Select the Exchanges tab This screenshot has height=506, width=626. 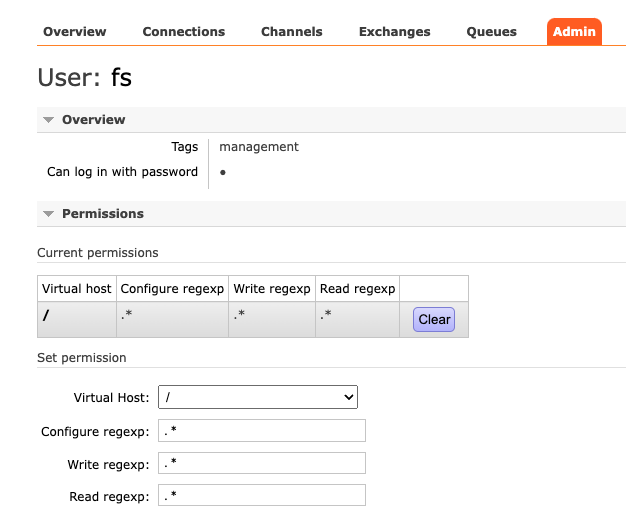pyautogui.click(x=394, y=32)
